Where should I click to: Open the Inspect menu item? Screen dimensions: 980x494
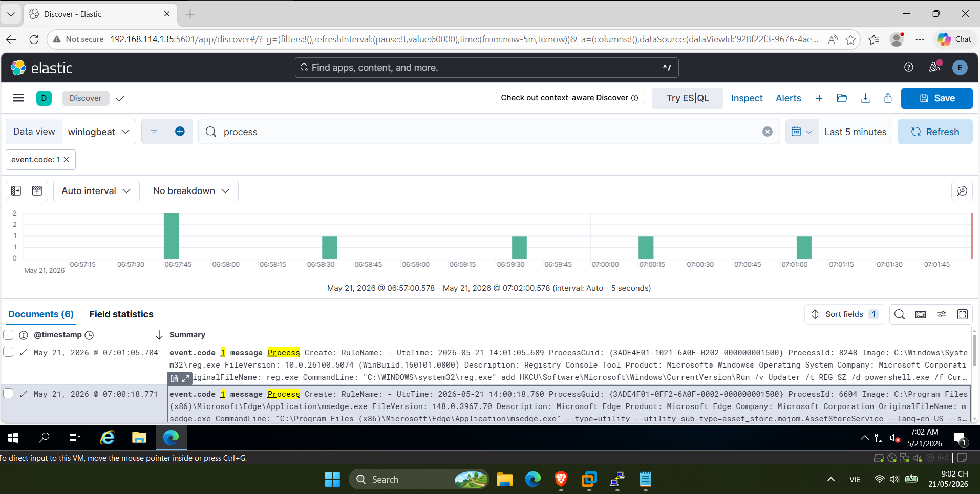tap(747, 98)
